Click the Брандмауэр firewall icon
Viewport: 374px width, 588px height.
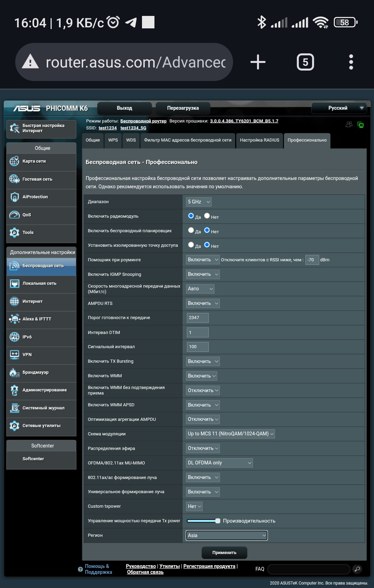(15, 372)
